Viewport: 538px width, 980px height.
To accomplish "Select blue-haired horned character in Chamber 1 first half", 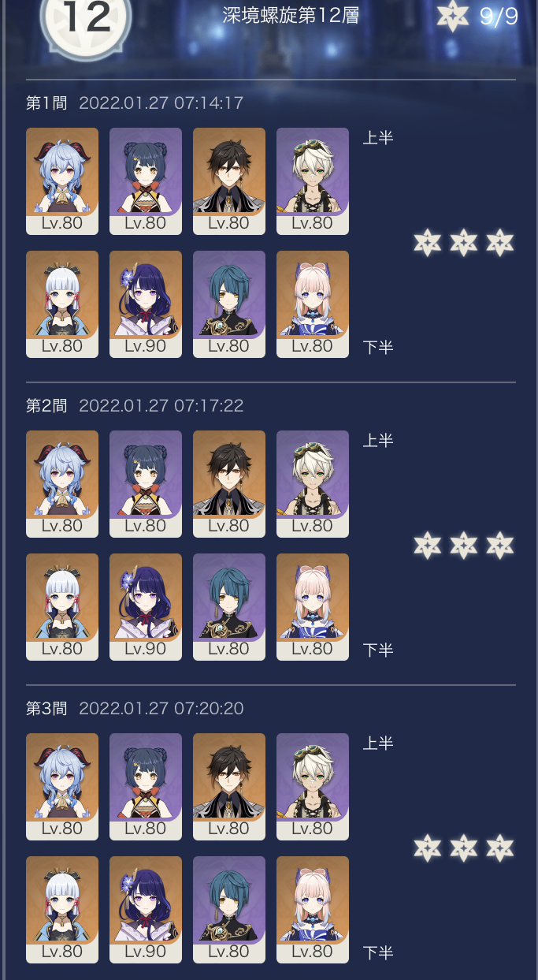I will click(62, 181).
